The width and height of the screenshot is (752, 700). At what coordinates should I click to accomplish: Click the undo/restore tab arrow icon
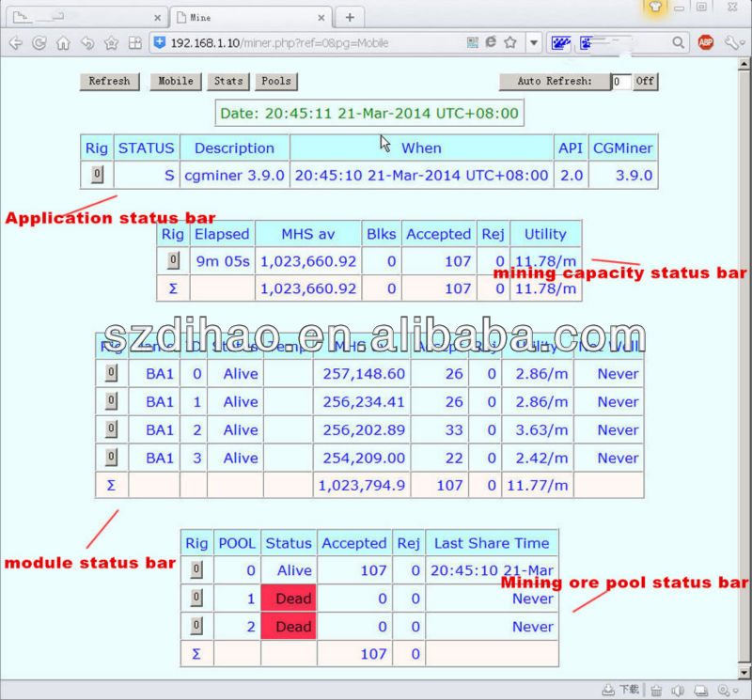87,43
